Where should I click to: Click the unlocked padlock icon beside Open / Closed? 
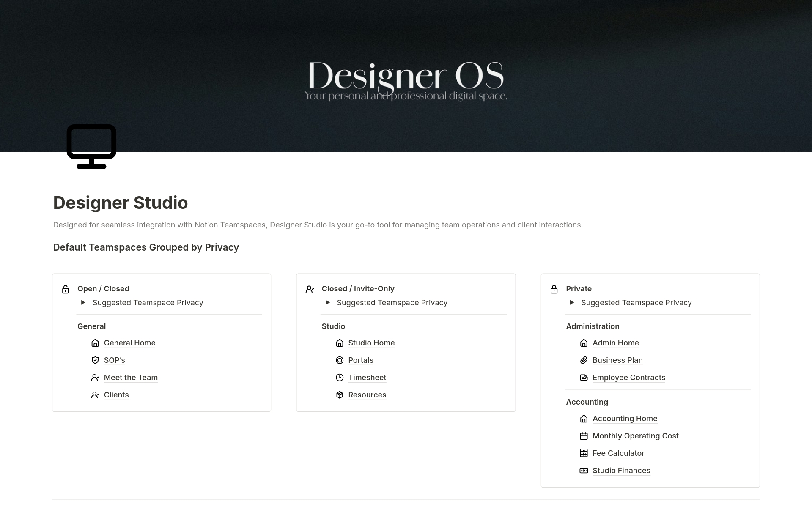(66, 289)
